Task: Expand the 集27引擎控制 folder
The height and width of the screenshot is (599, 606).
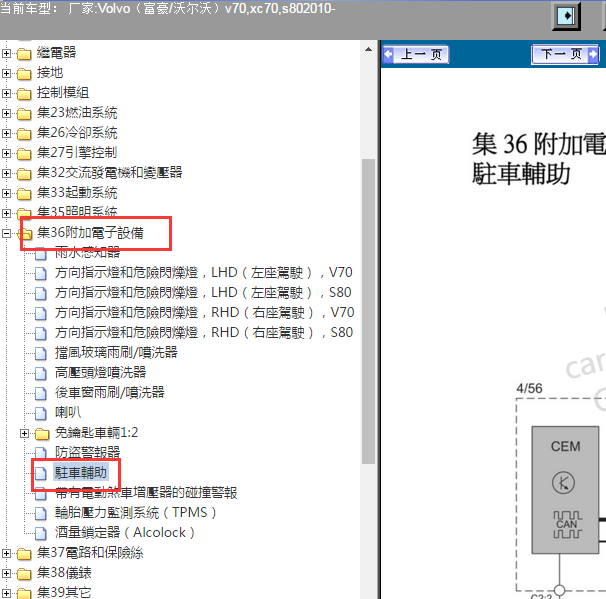Action: click(6, 153)
